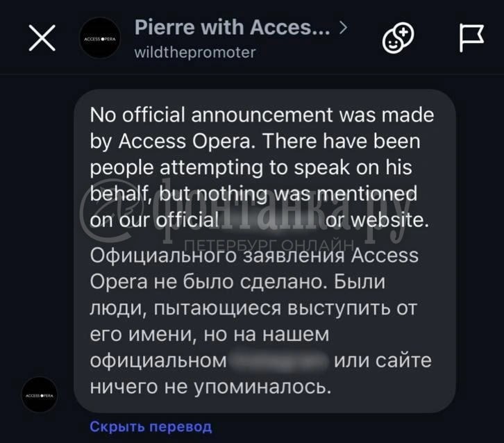Tap the wildthepromoter username
Viewport: 504px width, 443px height.
pyautogui.click(x=195, y=52)
